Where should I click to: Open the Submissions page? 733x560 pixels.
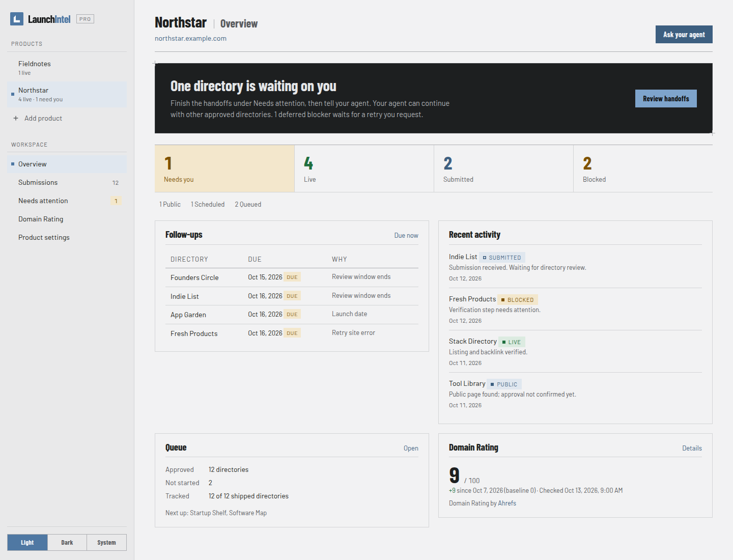click(67, 182)
